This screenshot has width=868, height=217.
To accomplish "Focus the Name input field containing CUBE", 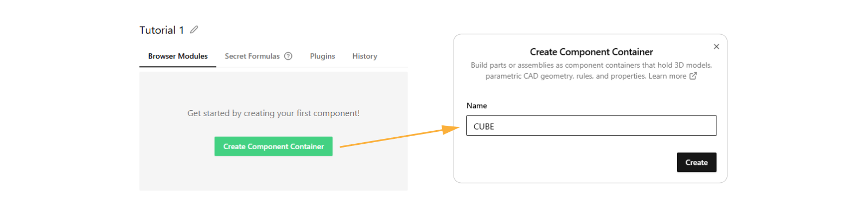I will pyautogui.click(x=591, y=126).
